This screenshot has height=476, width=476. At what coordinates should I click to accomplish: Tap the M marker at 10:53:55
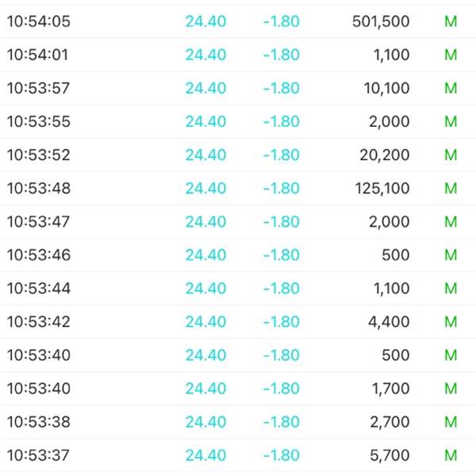pyautogui.click(x=451, y=121)
